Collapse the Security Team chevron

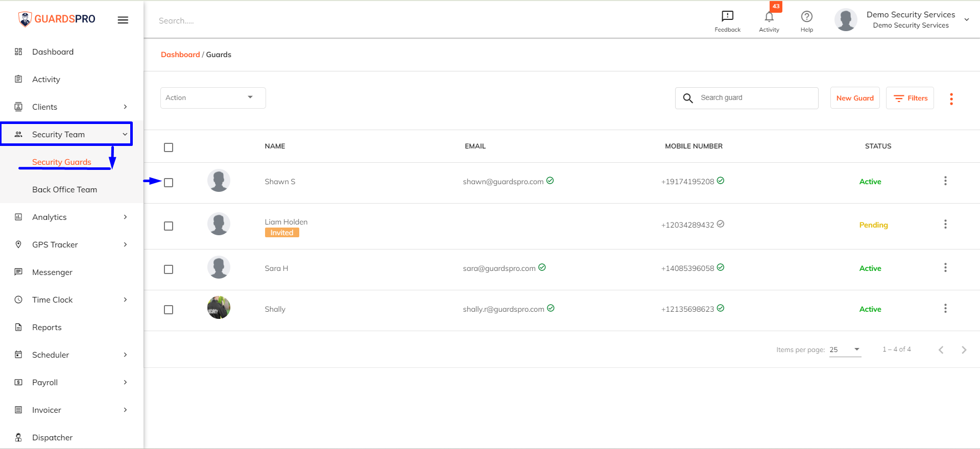point(125,134)
